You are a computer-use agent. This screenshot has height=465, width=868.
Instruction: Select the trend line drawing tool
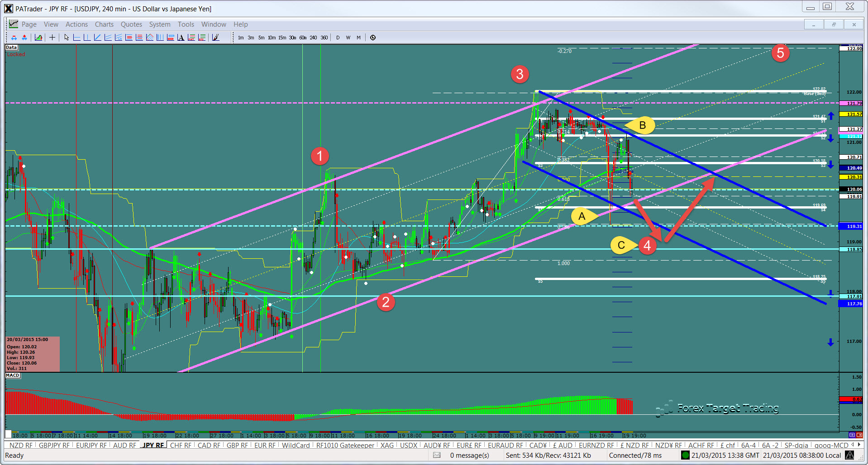97,38
